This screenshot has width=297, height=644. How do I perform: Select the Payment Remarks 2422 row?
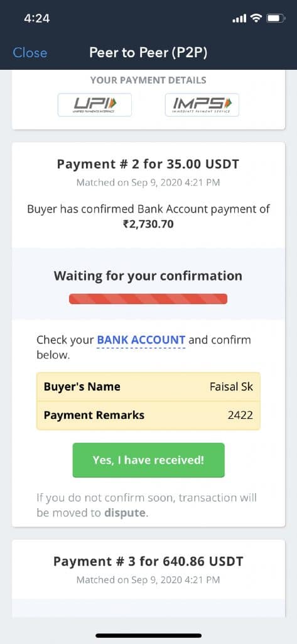point(148,415)
